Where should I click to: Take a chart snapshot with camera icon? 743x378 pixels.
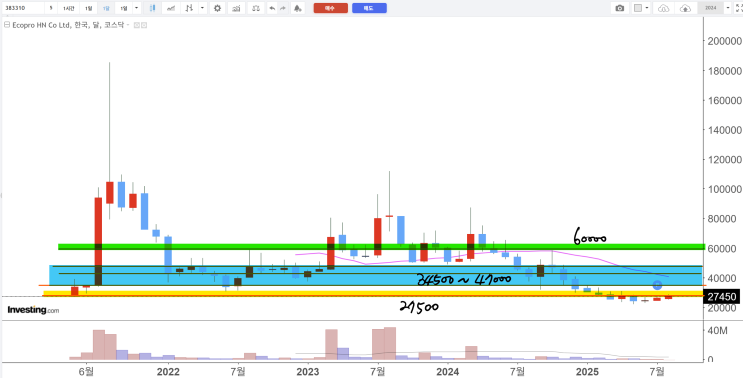[619, 8]
